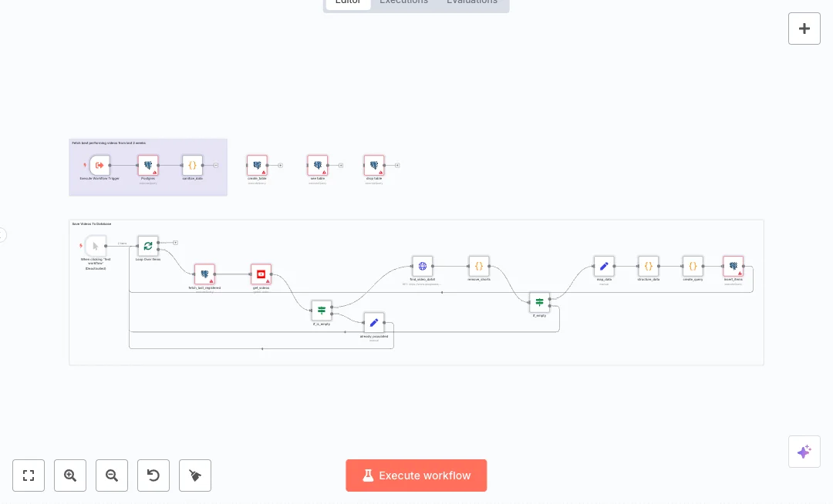The width and height of the screenshot is (833, 504).
Task: Reset the canvas zoom level
Action: click(153, 475)
